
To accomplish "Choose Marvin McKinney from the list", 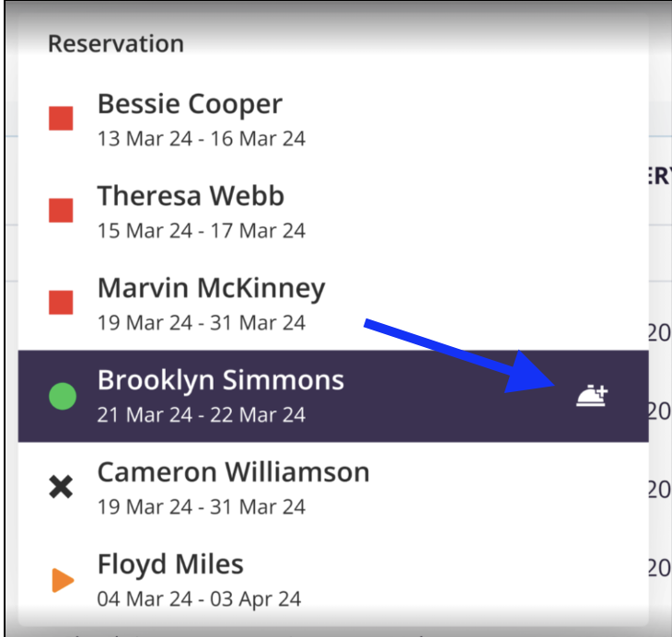I will [211, 288].
